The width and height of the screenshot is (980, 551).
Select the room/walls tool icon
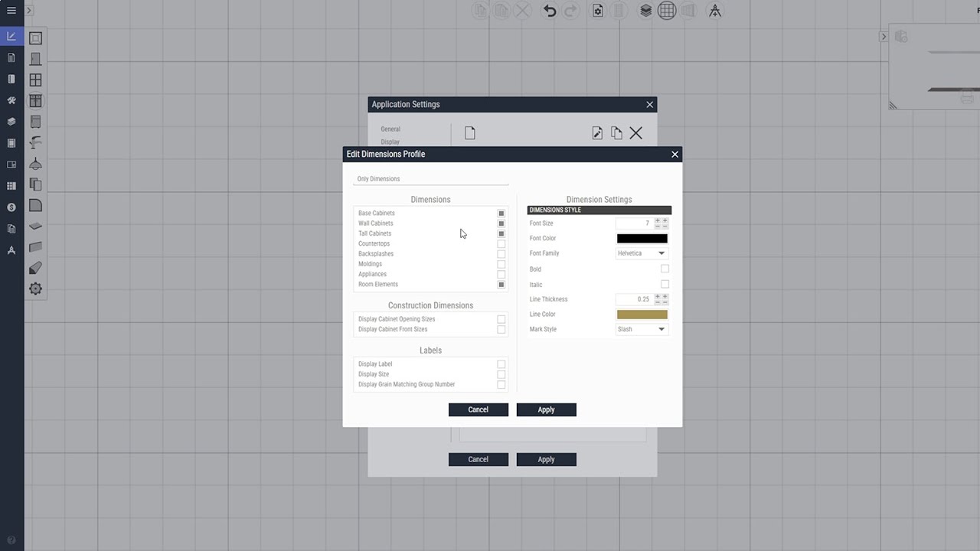35,38
